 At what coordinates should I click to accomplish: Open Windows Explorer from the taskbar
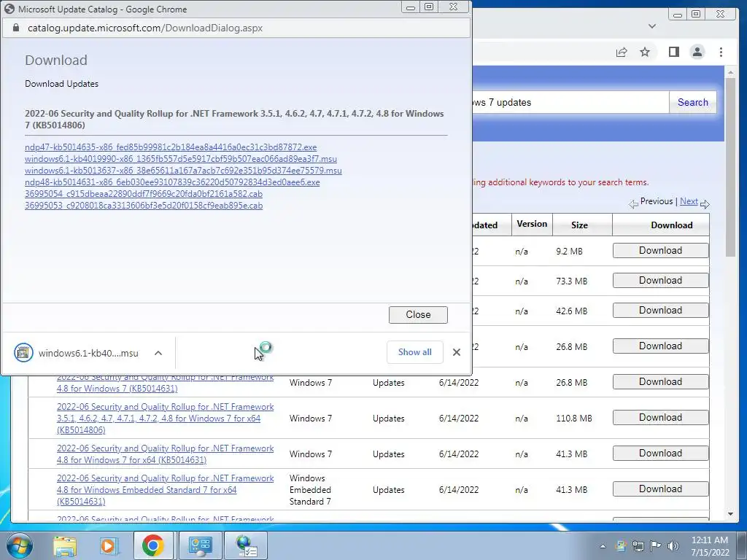point(64,545)
